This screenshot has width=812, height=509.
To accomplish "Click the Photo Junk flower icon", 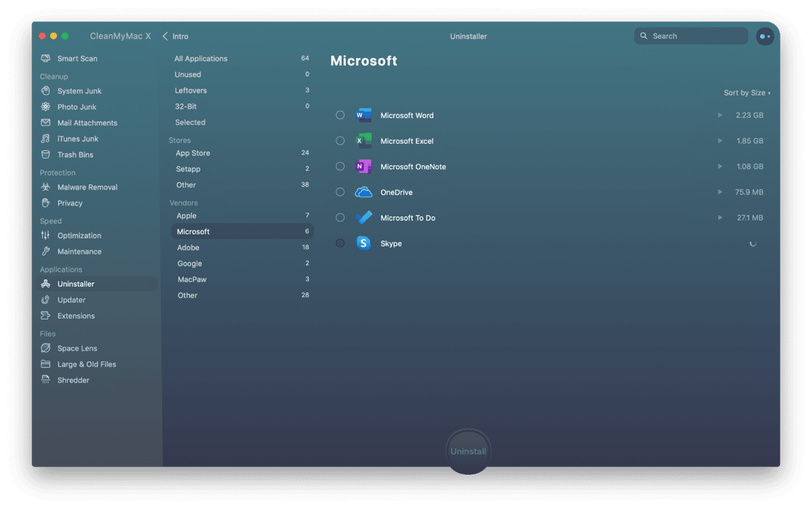I will click(45, 107).
